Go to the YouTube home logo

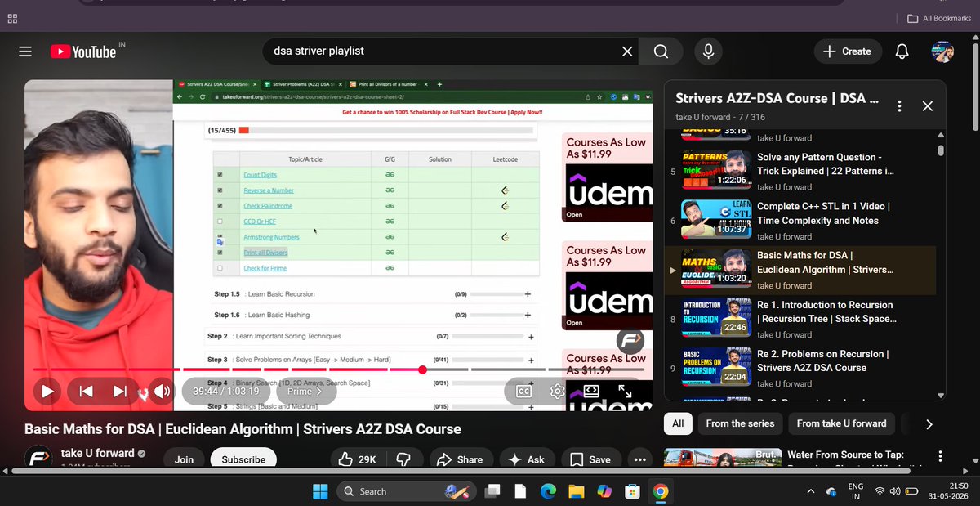point(83,51)
